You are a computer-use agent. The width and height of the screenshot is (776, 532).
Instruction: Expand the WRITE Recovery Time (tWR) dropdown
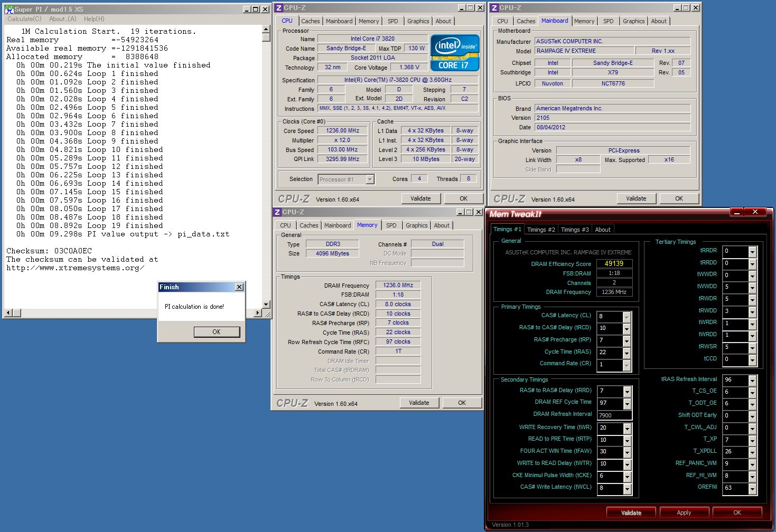627,429
